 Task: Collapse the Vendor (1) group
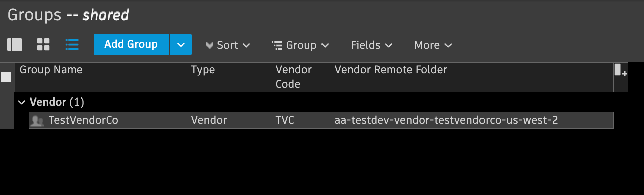22,102
